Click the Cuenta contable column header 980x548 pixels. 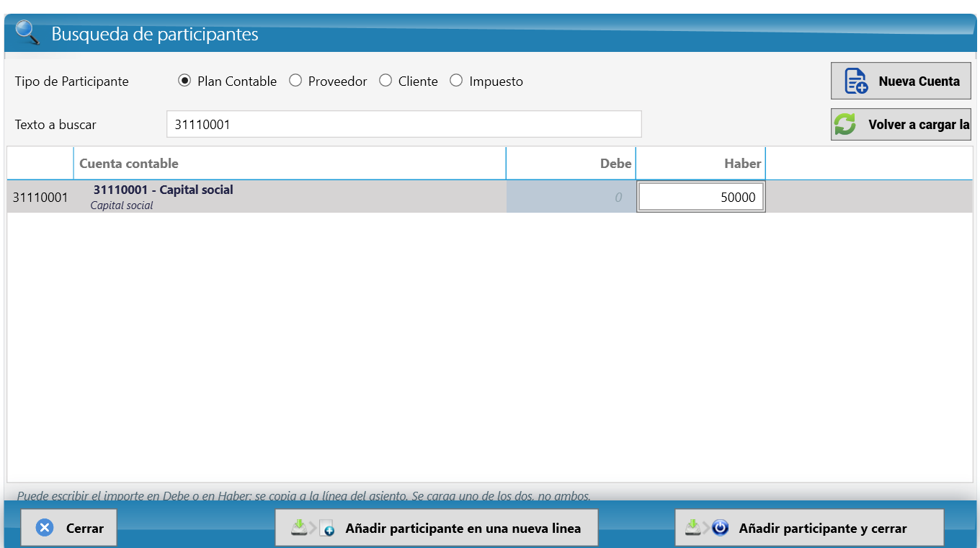(x=290, y=164)
